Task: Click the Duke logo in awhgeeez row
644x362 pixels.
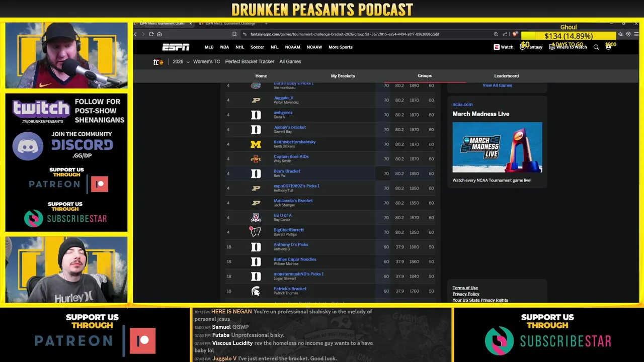Action: tap(256, 115)
